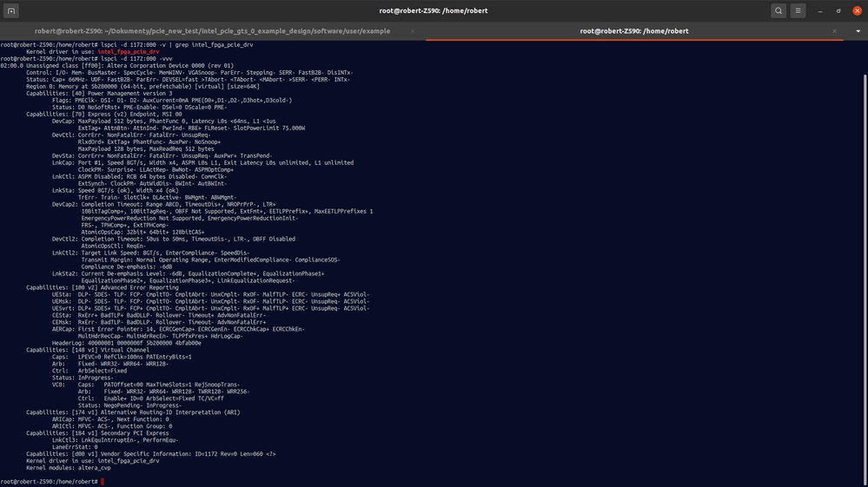868x487 pixels.
Task: Select the root@robert-Z590 /home/robert tab
Action: [634, 31]
